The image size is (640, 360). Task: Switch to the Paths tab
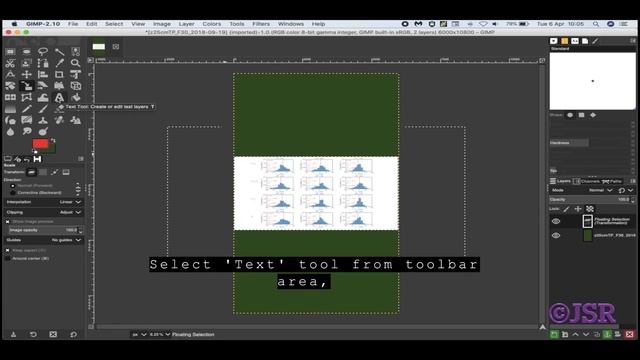click(612, 181)
